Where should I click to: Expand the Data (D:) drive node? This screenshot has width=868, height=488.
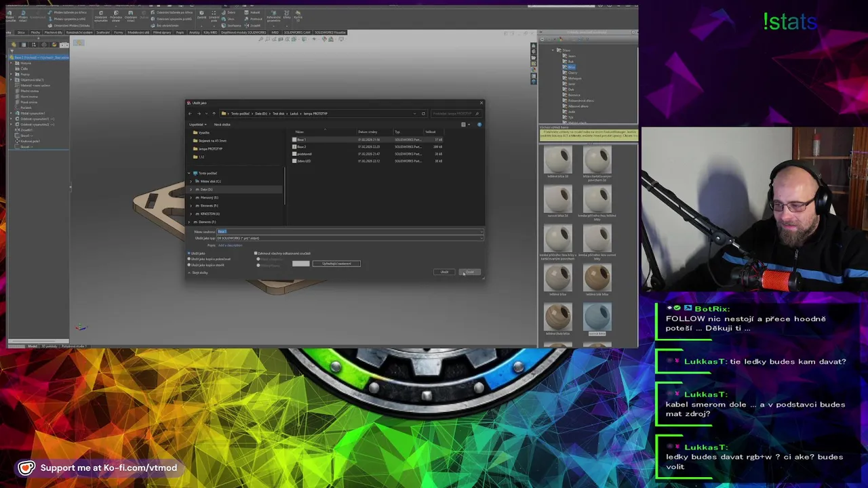pyautogui.click(x=191, y=189)
